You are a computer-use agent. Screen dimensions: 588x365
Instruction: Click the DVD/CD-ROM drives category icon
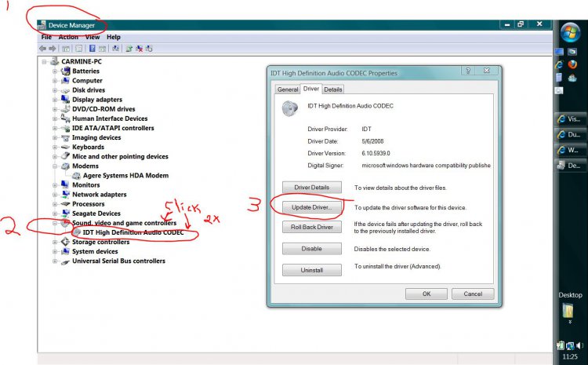[x=66, y=109]
